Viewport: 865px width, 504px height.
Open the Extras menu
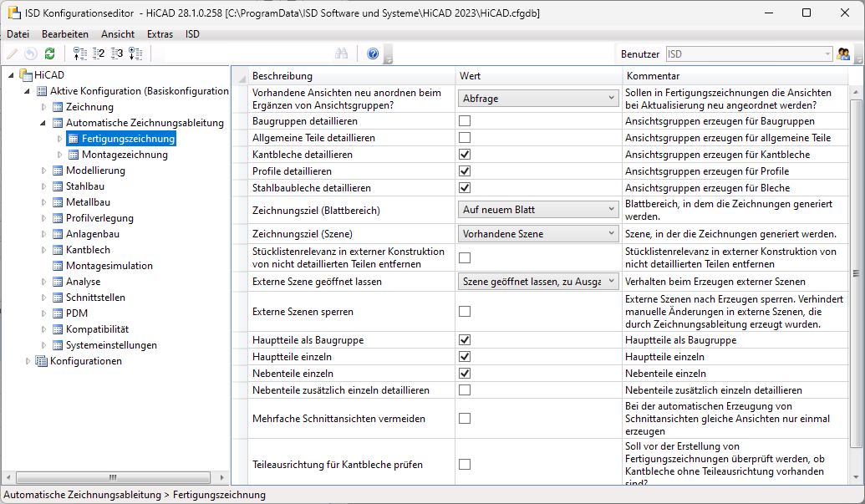[160, 34]
